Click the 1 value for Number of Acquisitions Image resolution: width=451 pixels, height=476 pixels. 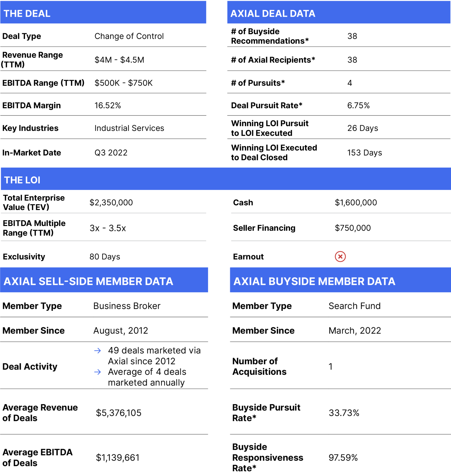331,366
